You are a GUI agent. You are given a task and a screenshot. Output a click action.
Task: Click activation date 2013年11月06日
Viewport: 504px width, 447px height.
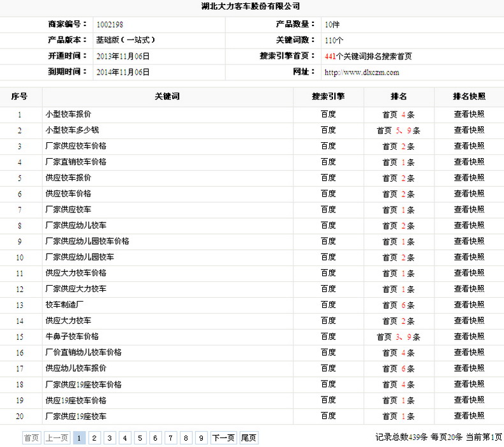tap(122, 57)
